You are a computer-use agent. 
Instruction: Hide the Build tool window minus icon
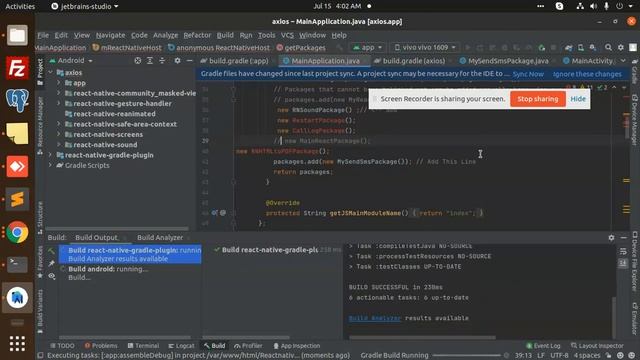623,238
